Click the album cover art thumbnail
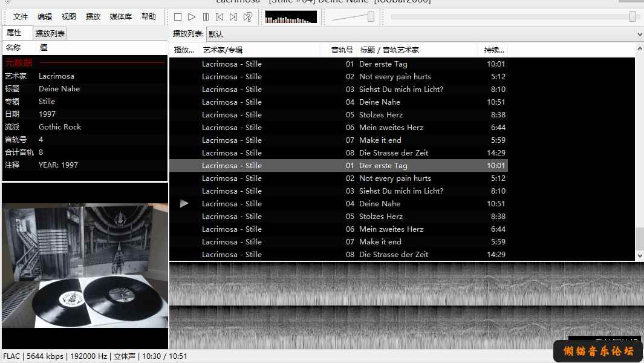Image resolution: width=644 pixels, height=363 pixels. (x=85, y=266)
